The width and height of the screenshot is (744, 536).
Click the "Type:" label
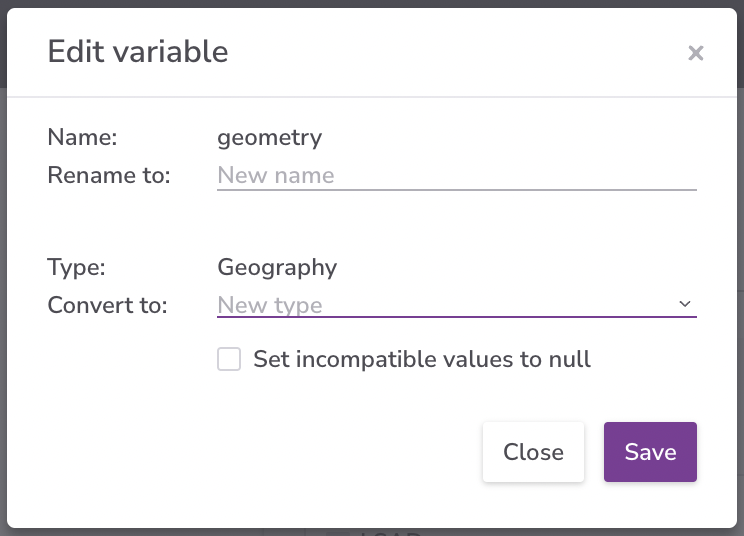coord(76,267)
